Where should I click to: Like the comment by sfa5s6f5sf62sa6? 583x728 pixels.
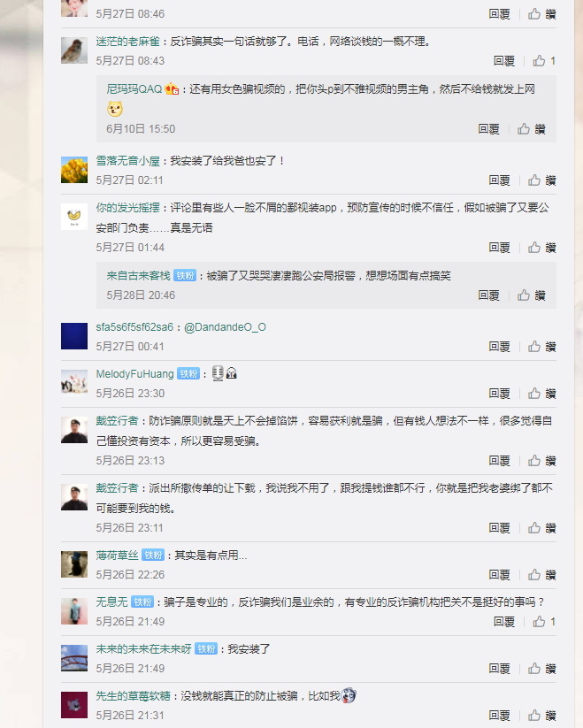(541, 347)
